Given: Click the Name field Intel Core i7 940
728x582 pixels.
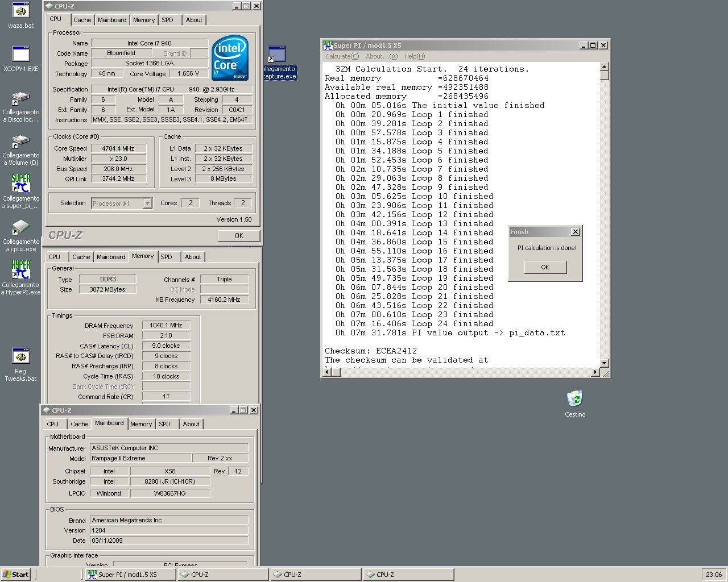Looking at the screenshot, I should (150, 43).
